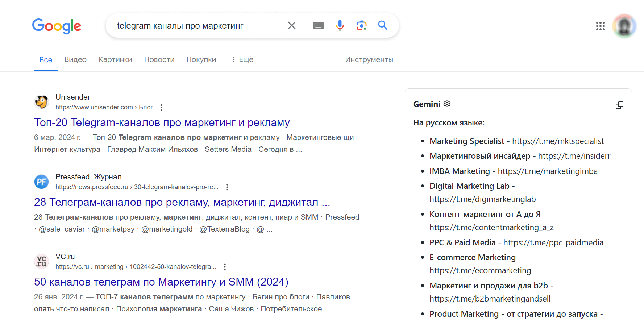
Task: Click the Unisender site name
Action: [73, 97]
